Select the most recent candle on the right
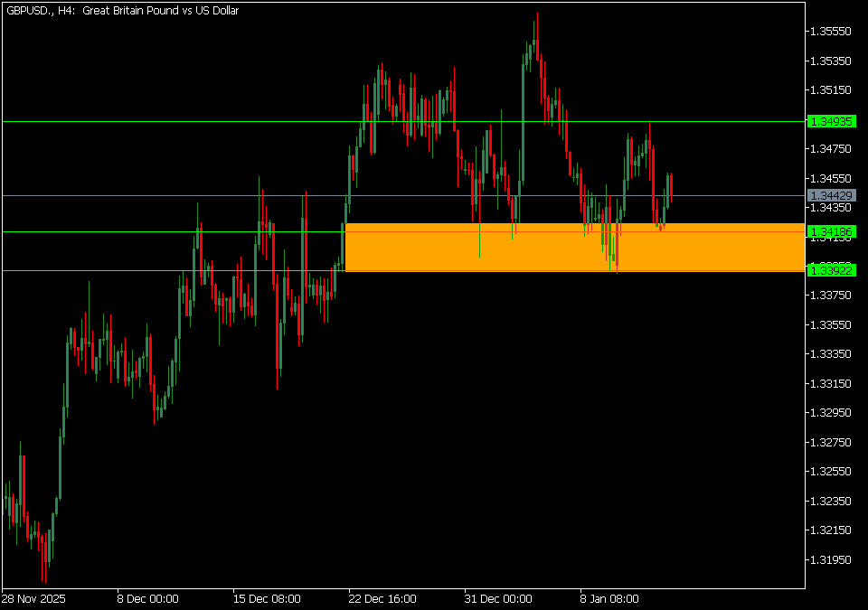This screenshot has width=868, height=610. 671,186
